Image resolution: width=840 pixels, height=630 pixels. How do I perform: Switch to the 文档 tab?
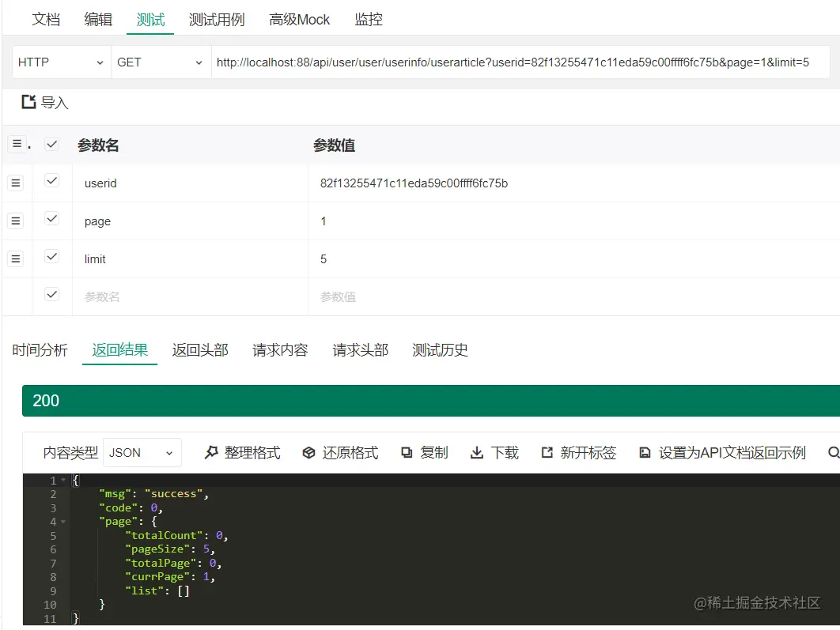pyautogui.click(x=46, y=20)
